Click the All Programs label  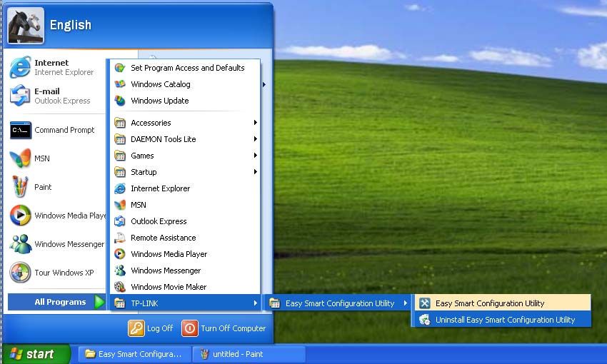60,302
